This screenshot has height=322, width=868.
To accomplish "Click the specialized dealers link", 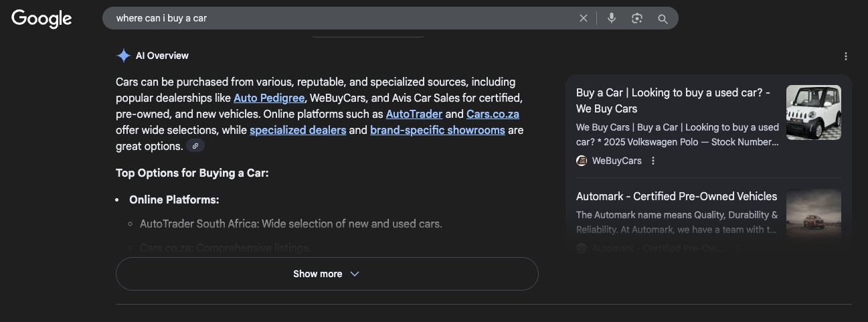I will tap(298, 130).
